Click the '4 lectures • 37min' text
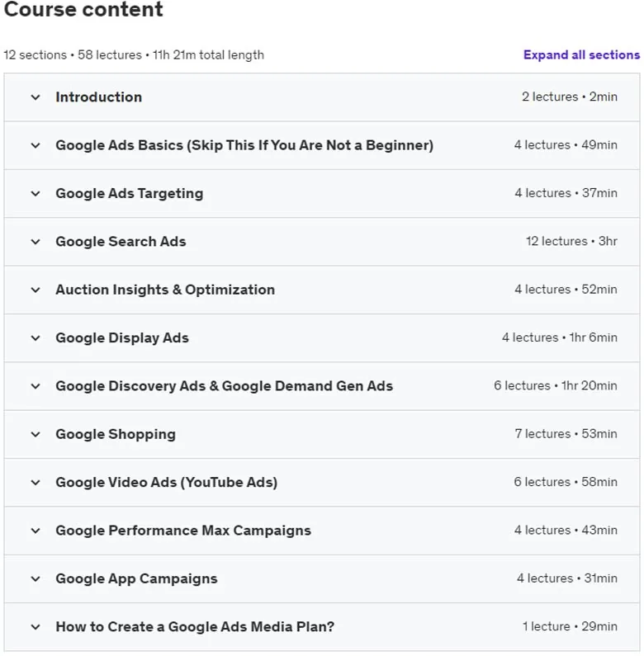The image size is (644, 656). tap(566, 193)
